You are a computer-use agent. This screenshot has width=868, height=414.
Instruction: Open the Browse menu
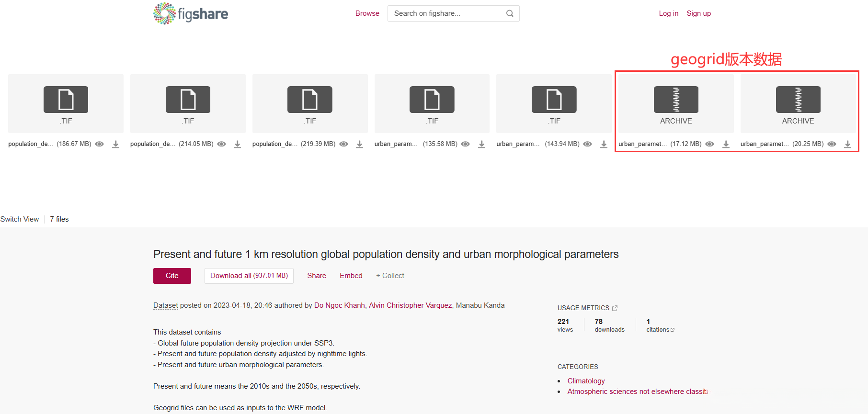point(367,13)
